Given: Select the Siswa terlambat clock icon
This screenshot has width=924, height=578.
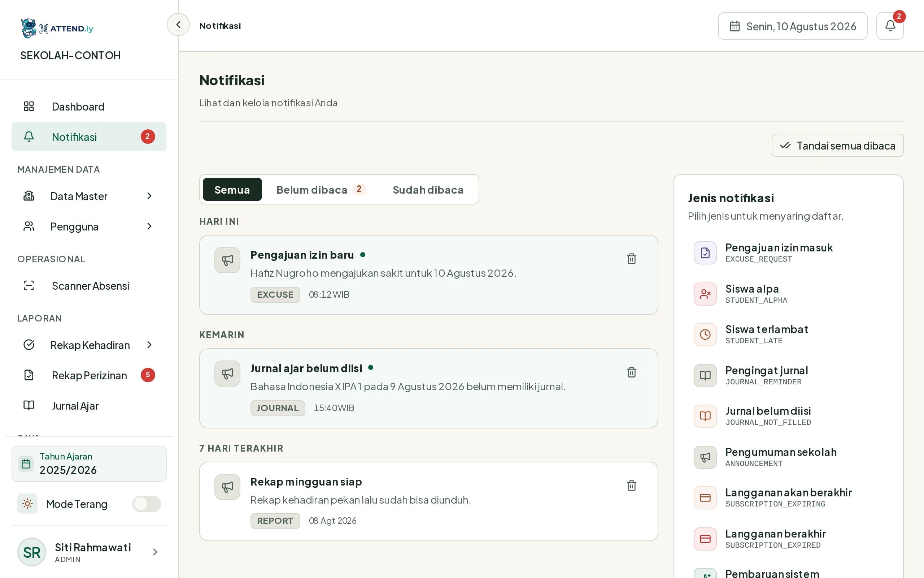Looking at the screenshot, I should coord(705,335).
